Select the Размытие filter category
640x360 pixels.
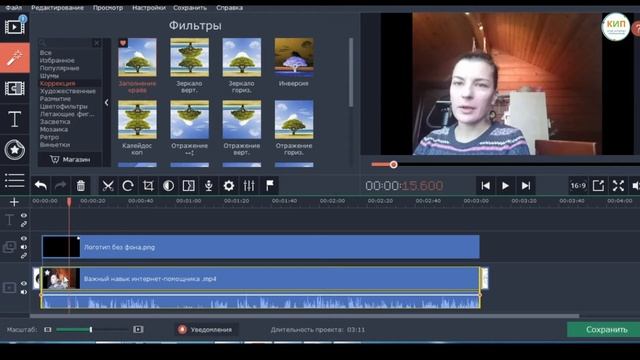click(x=56, y=99)
